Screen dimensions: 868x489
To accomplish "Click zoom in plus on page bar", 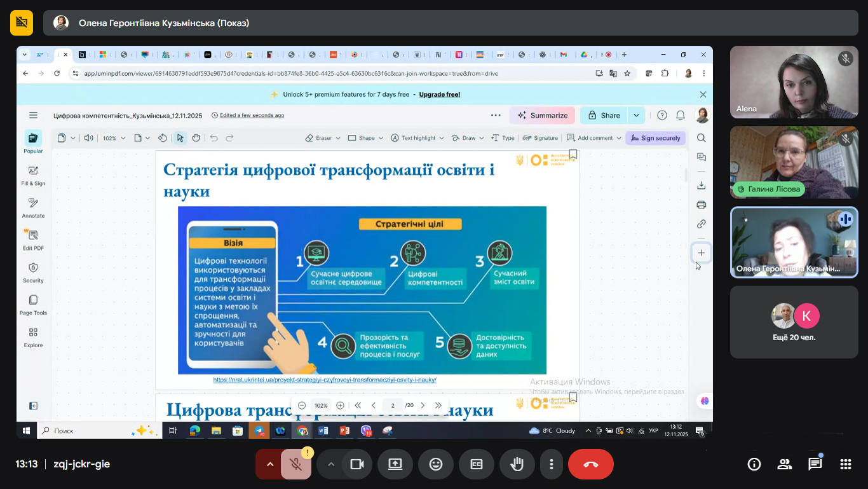I will click(x=340, y=406).
